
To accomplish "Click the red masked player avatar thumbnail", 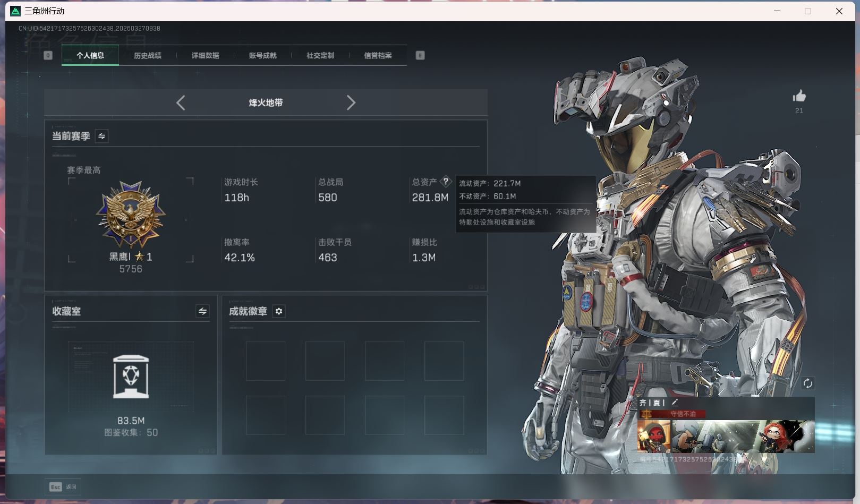I will [x=654, y=436].
